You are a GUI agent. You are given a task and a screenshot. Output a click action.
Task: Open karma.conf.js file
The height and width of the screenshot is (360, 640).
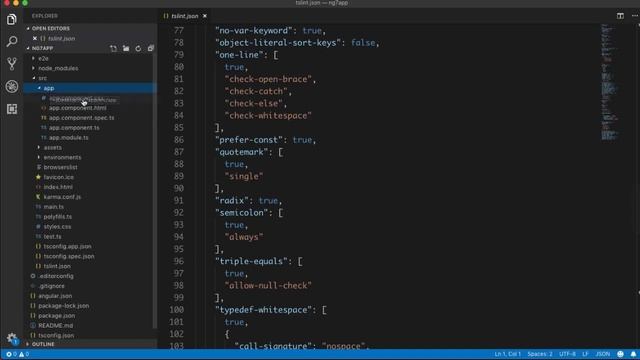coord(62,197)
